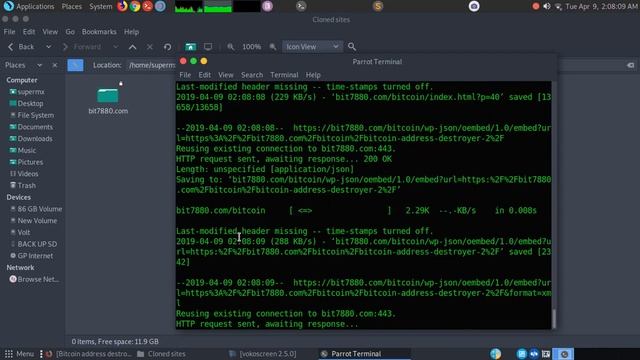640x360 pixels.
Task: Open the Search menu in Parrot Terminal
Action: (x=252, y=75)
